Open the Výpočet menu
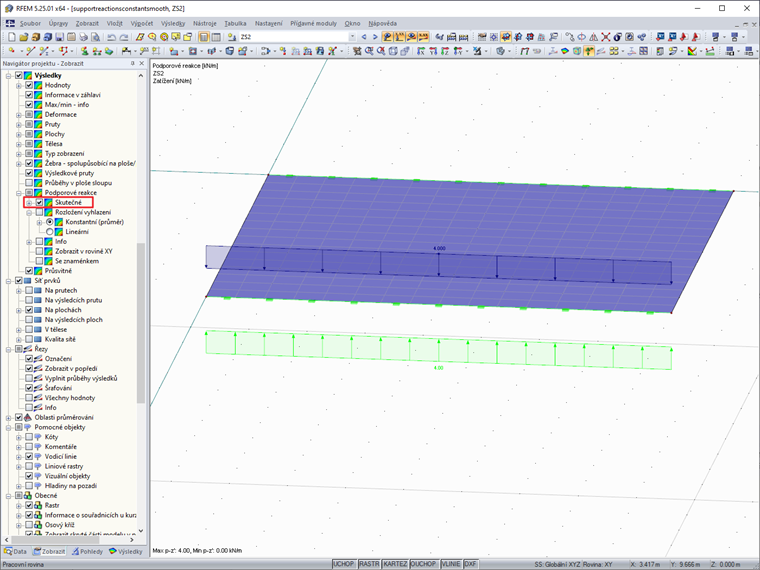Image resolution: width=760 pixels, height=570 pixels. coord(142,23)
